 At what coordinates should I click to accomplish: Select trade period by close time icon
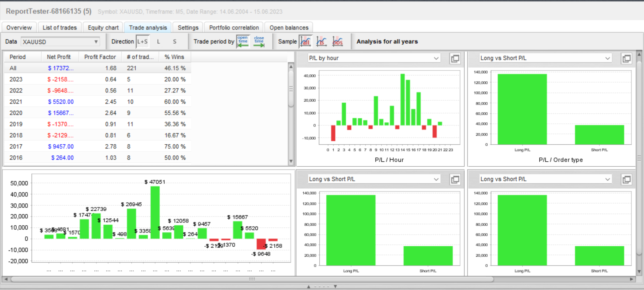[x=259, y=42]
